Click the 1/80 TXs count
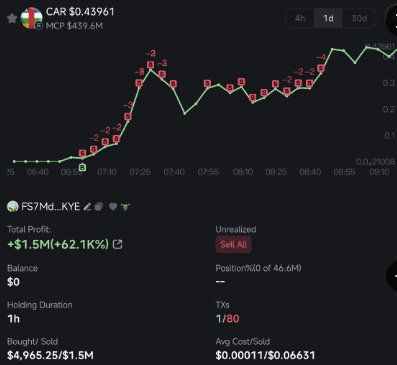The image size is (397, 365). (x=227, y=319)
